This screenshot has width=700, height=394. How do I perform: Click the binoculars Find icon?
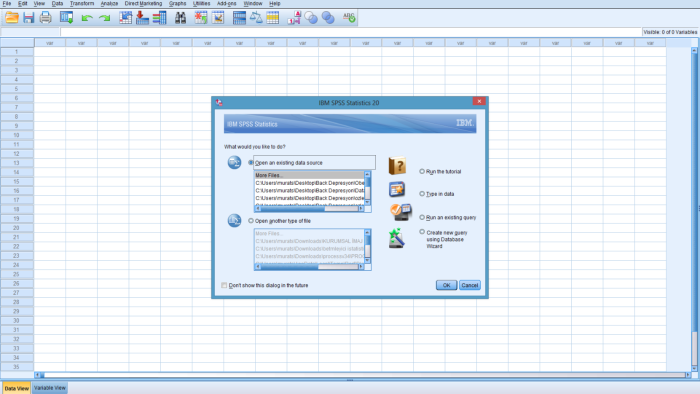click(180, 18)
